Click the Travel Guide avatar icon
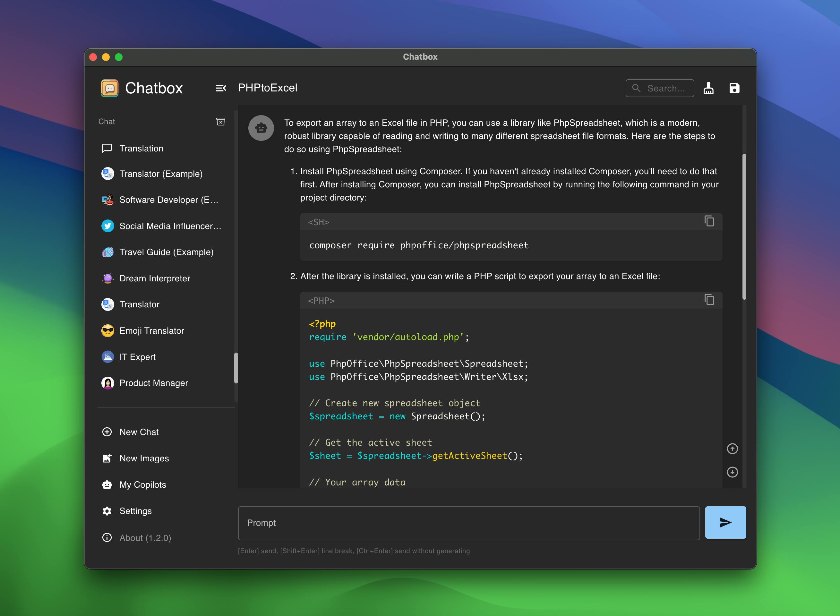 coord(108,252)
